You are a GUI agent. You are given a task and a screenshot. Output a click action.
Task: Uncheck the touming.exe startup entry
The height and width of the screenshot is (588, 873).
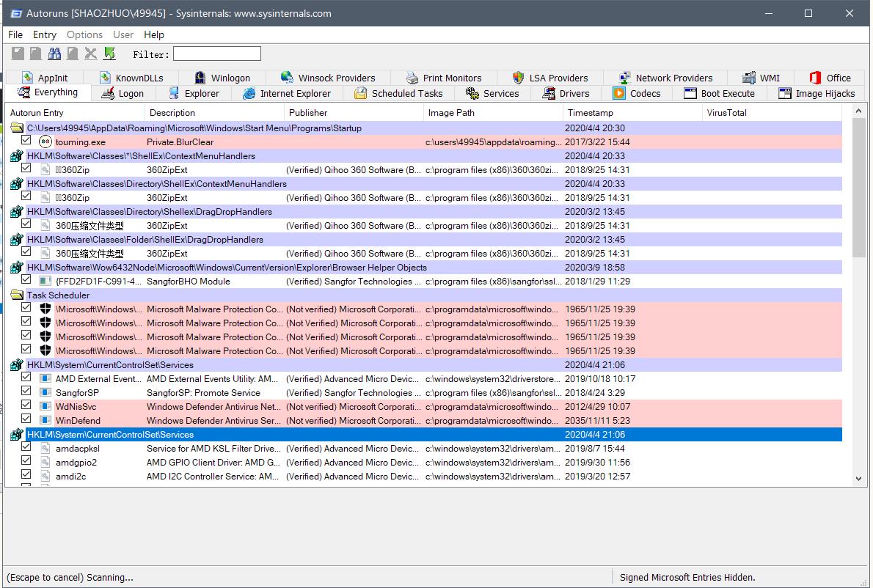point(26,140)
